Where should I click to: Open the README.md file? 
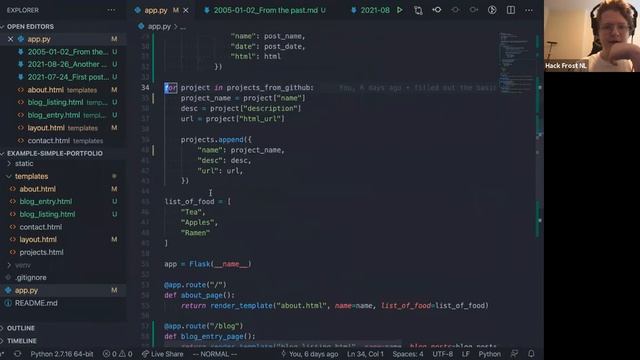coord(36,303)
